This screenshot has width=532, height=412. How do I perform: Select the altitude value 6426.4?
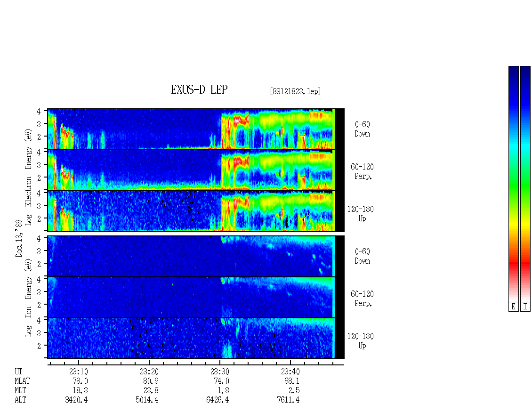click(218, 400)
